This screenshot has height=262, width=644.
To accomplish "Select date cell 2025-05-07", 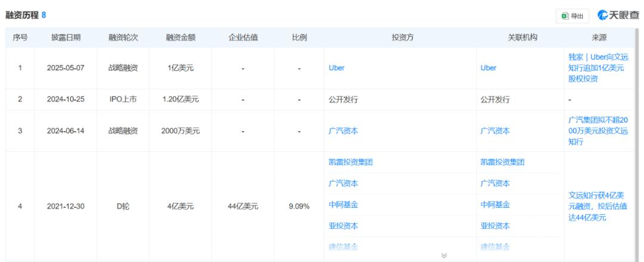I will pos(66,68).
